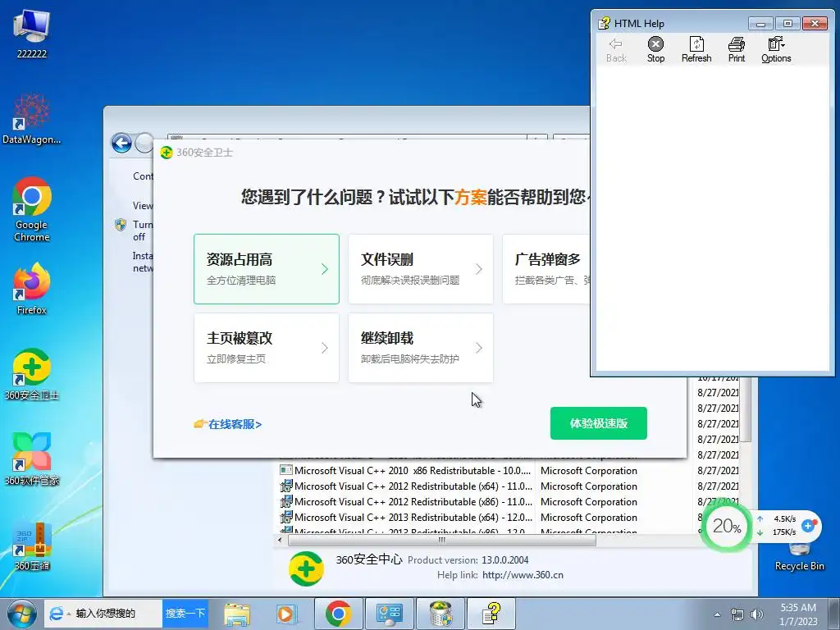This screenshot has height=630, width=840.
Task: Switch to the Control Panel taskbar button
Action: (390, 614)
